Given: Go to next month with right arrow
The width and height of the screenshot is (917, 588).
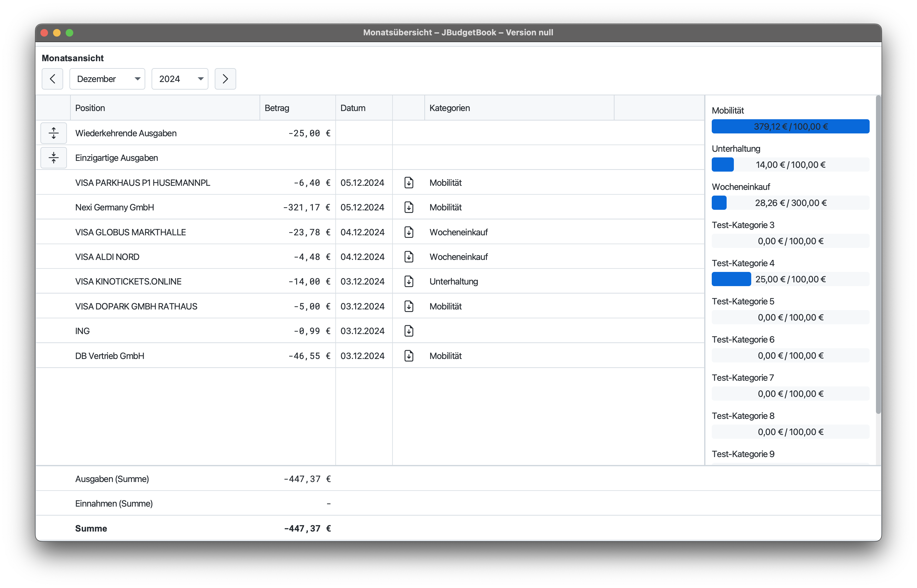Looking at the screenshot, I should pos(225,79).
